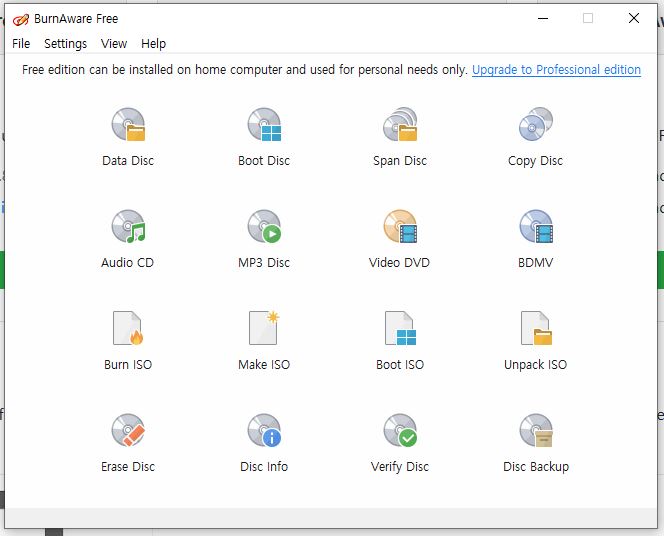Select the Span Disc icon
664x536 pixels.
tap(400, 124)
